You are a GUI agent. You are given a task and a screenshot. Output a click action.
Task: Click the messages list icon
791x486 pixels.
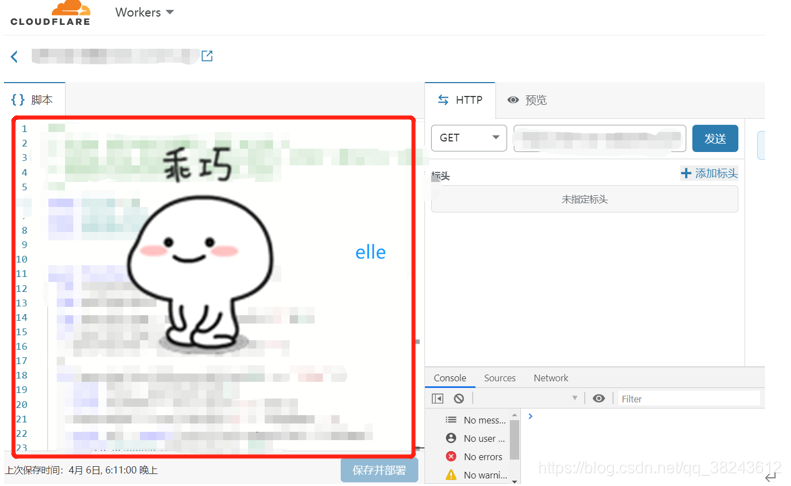(451, 420)
